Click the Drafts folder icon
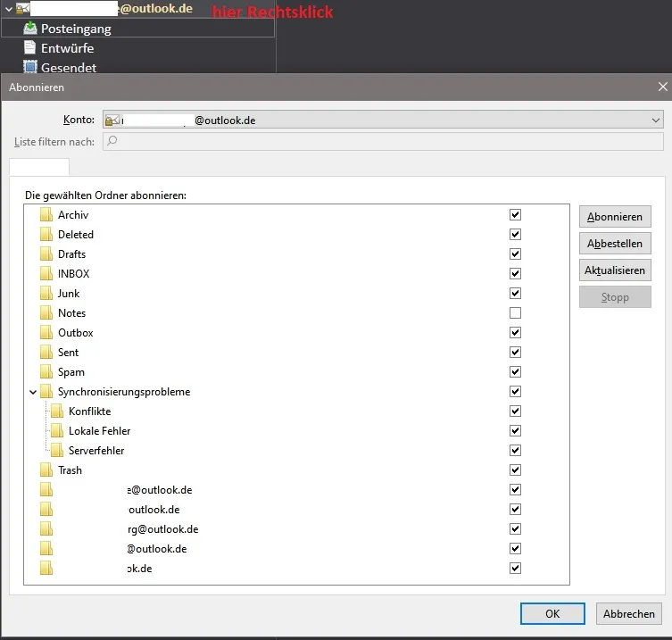 click(x=46, y=254)
